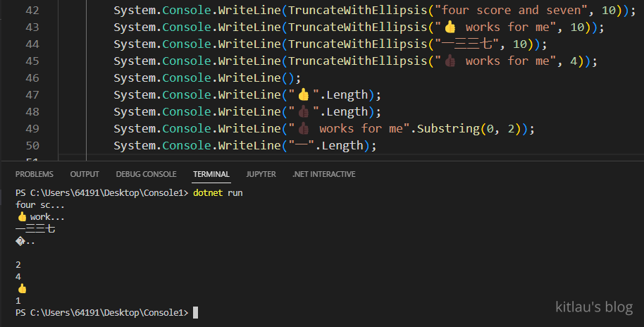Viewport: 644px width, 327px height.
Task: Open the JUPYTER panel tab
Action: coord(261,174)
